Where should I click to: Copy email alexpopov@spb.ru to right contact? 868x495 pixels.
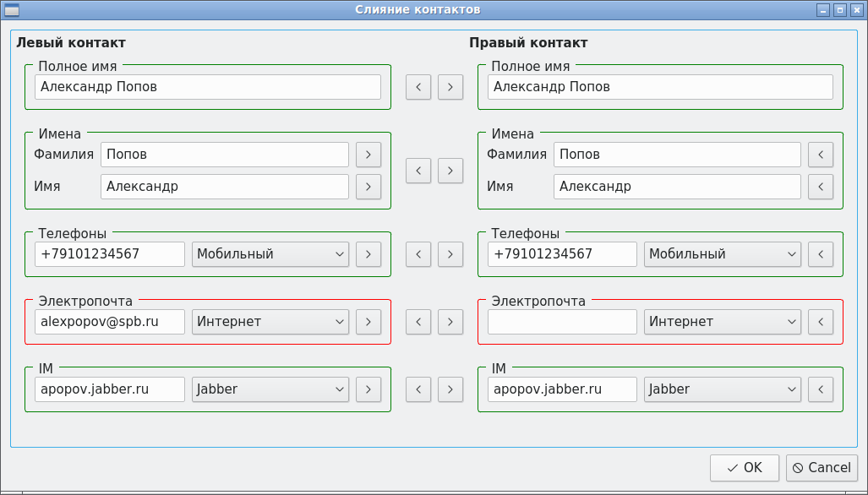pyautogui.click(x=450, y=322)
